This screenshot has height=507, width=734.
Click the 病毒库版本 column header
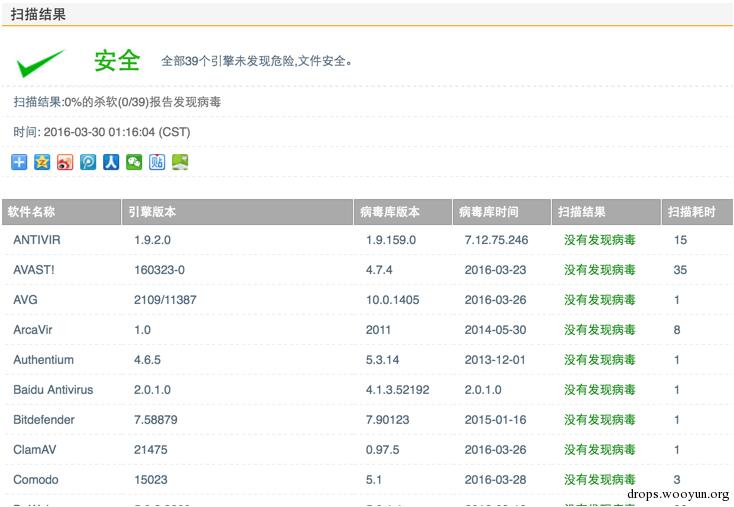coord(403,212)
